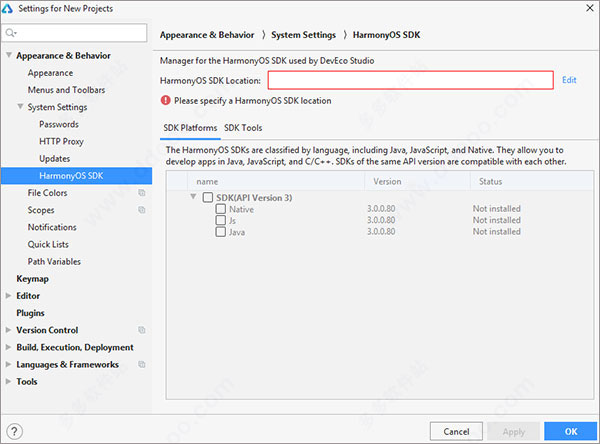Open the Keymap settings
Screen dimensions: 600x444
(32, 279)
